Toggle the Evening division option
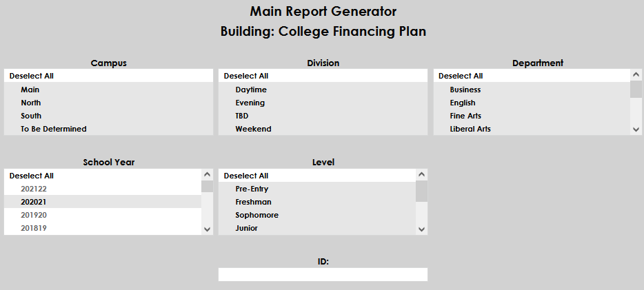The image size is (644, 290). [x=250, y=103]
